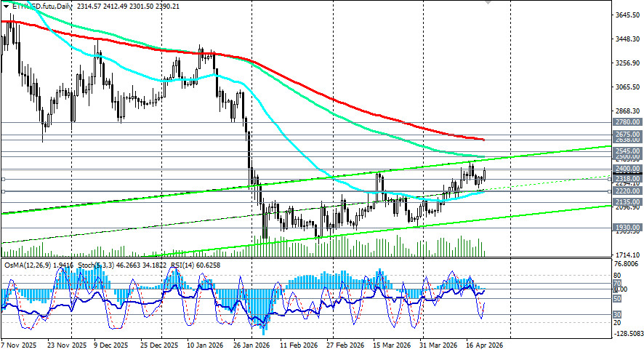
Task: Select the 2220.00 horizontal level label
Action: click(627, 191)
